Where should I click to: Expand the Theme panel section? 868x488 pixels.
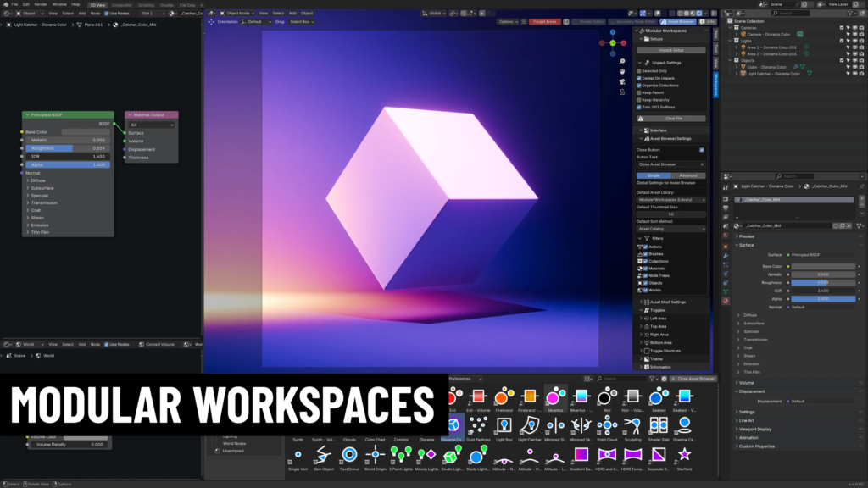[x=656, y=359]
